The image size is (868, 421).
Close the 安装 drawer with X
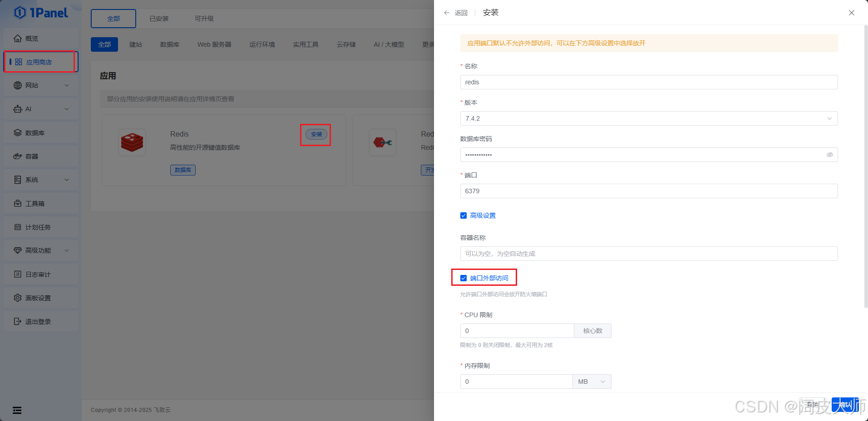click(x=852, y=13)
